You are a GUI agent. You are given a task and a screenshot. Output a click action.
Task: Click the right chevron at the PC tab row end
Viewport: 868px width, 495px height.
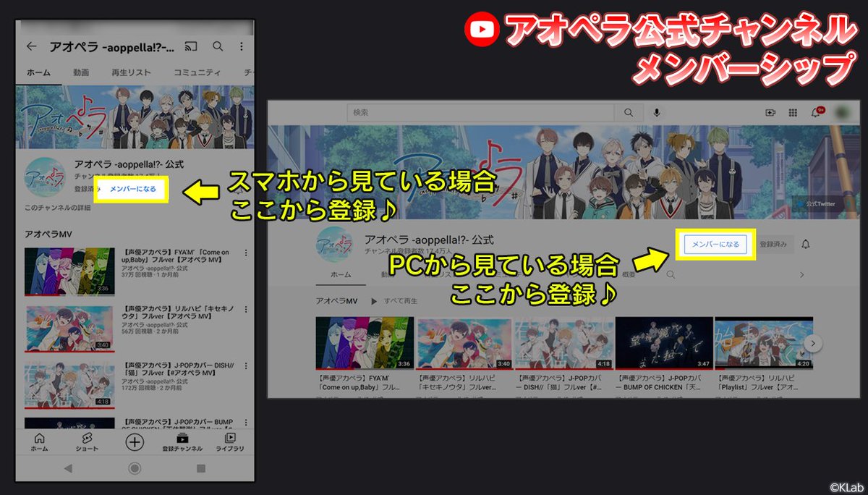[x=801, y=275]
